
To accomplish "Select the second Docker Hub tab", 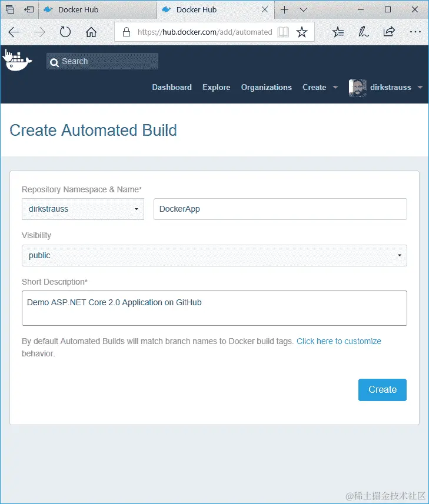I will pos(215,9).
